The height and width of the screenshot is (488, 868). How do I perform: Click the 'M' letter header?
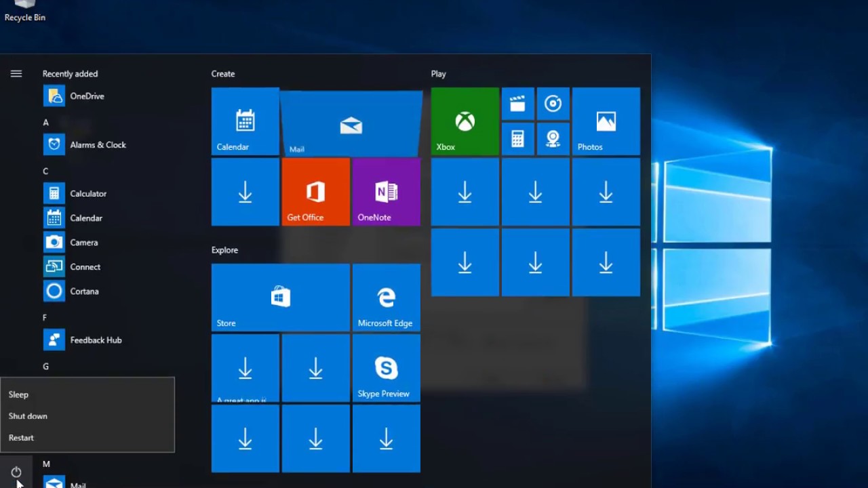pyautogui.click(x=47, y=464)
